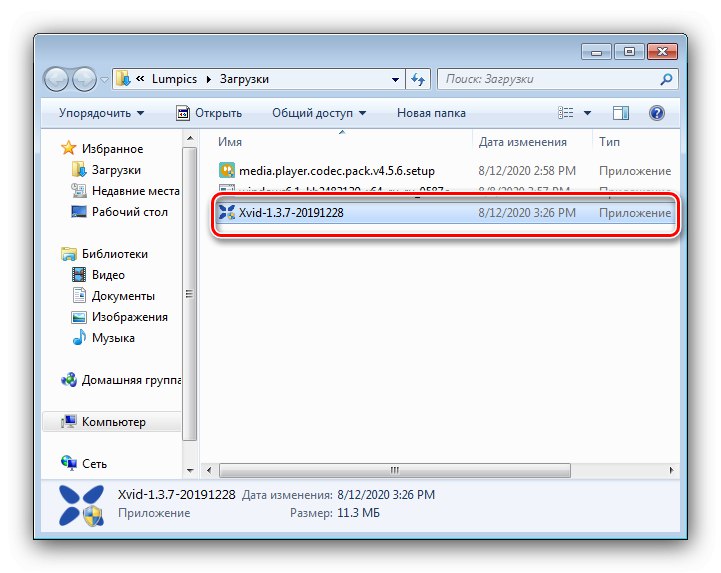Sort files by the Тип column header
721x573 pixels.
pyautogui.click(x=609, y=142)
